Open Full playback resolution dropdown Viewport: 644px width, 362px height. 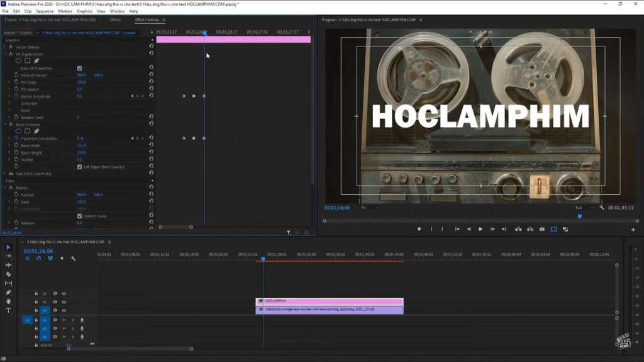pyautogui.click(x=584, y=207)
